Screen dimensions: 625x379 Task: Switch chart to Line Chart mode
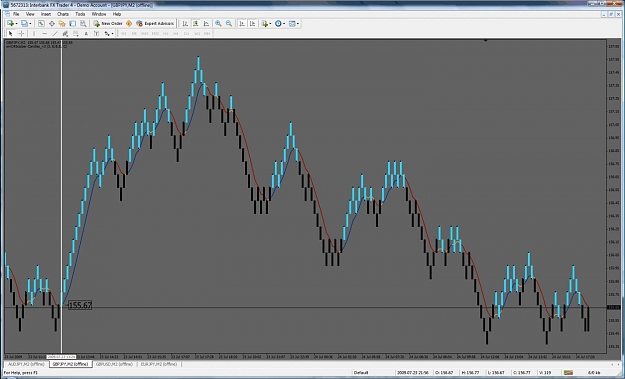click(x=206, y=24)
